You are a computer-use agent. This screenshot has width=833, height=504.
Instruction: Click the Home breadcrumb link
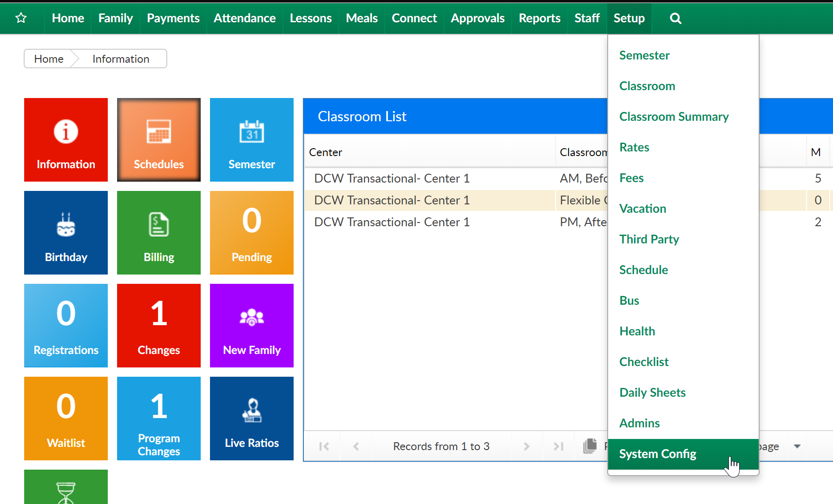point(49,59)
